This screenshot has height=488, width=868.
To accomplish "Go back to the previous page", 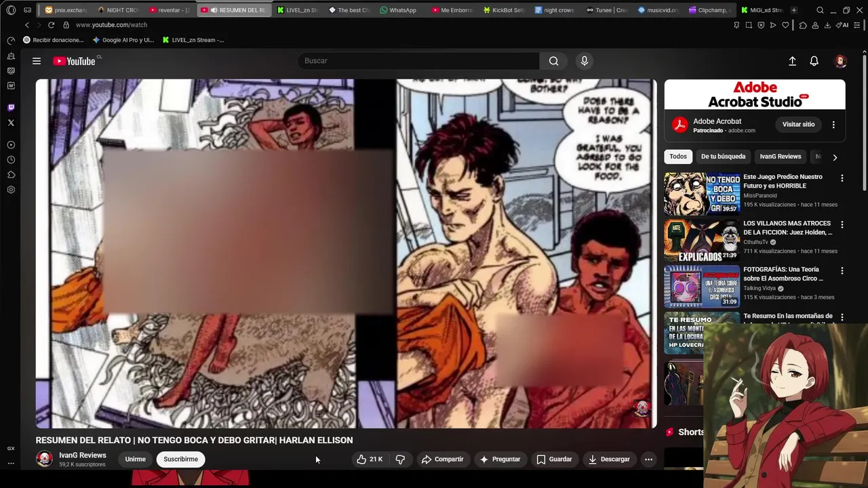I will click(x=27, y=25).
